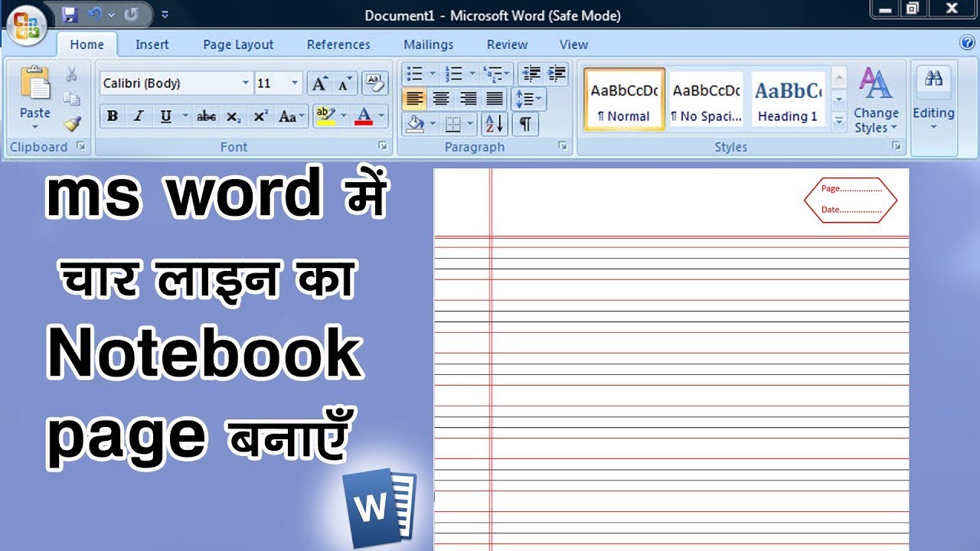Expand the font name dropdown arrow

point(246,83)
